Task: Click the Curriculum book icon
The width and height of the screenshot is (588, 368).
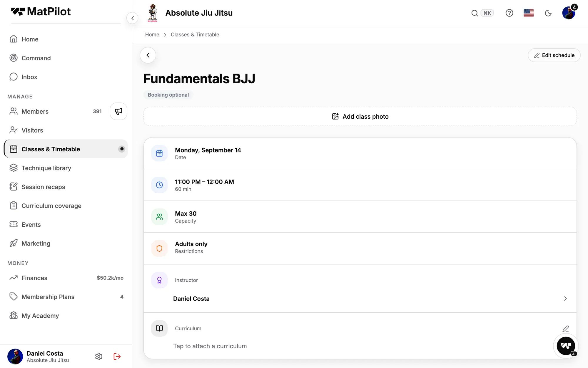Action: 159,328
